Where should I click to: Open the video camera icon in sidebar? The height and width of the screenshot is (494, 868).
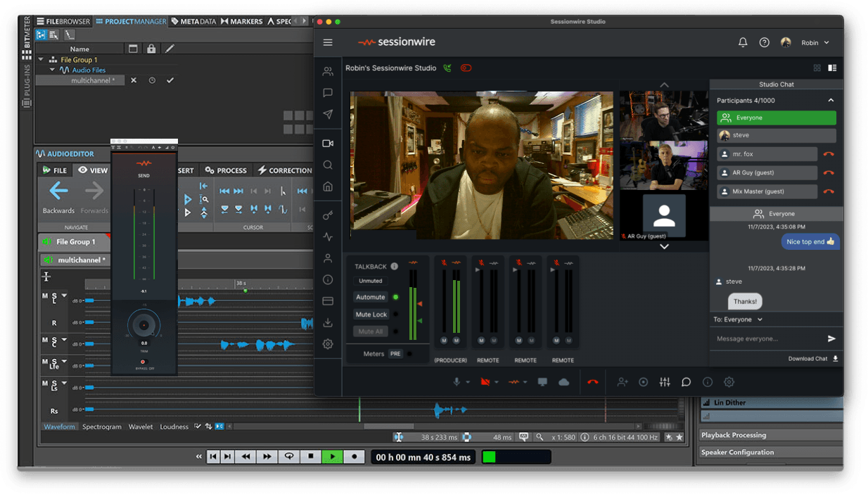(x=328, y=144)
